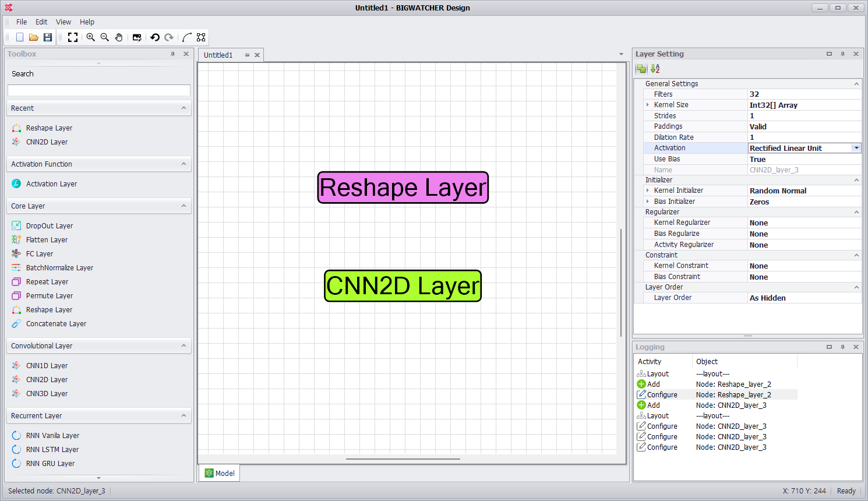Activate the Zoom In magnifier tool
Viewport: 868px width, 501px height.
pyautogui.click(x=91, y=37)
